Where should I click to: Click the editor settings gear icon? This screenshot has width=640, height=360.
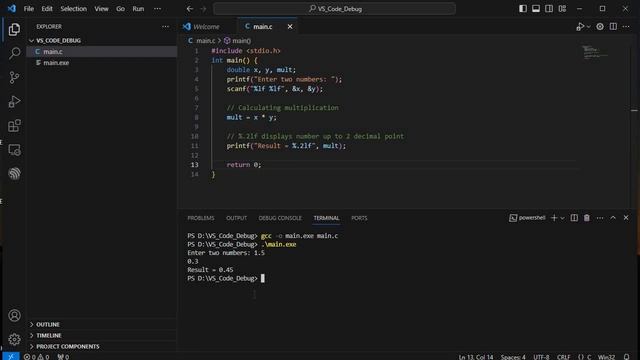(x=600, y=27)
